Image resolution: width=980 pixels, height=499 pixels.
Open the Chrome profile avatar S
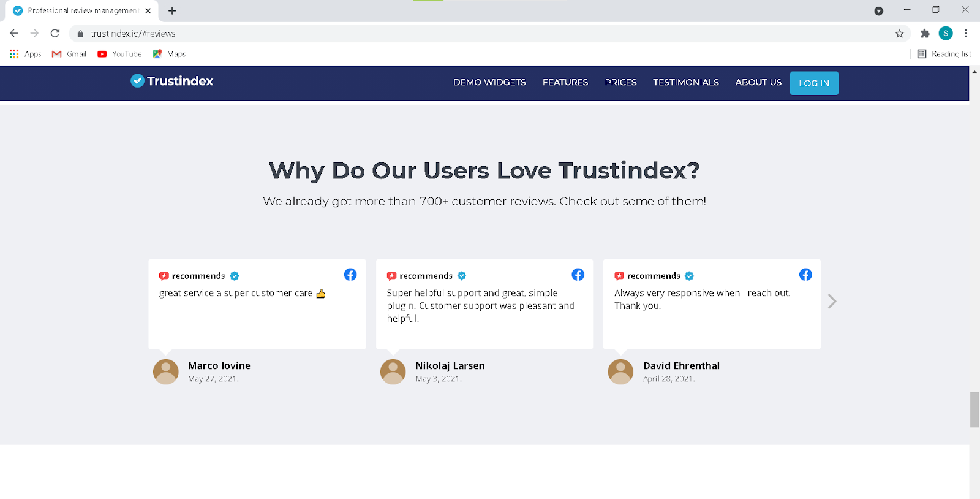(x=946, y=33)
